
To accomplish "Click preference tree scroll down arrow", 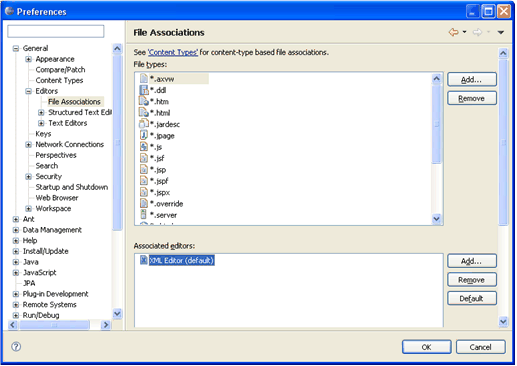I will 117,314.
